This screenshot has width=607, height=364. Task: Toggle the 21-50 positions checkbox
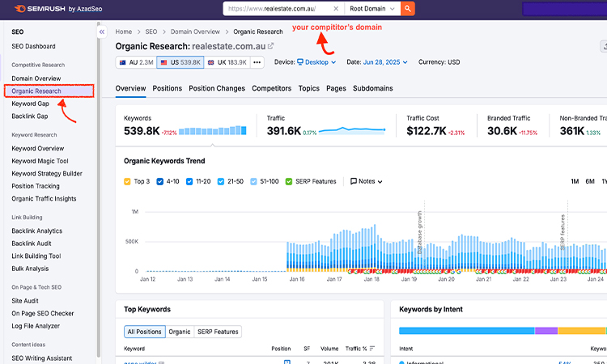[221, 181]
